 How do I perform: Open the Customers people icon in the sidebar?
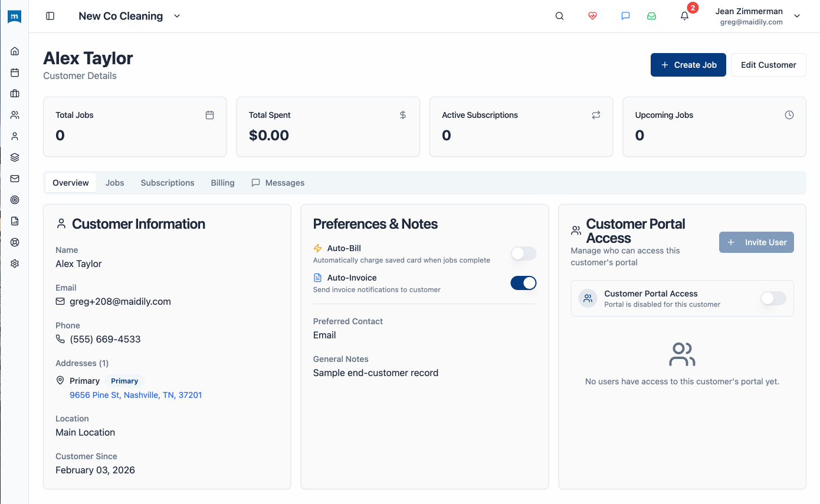pyautogui.click(x=14, y=114)
